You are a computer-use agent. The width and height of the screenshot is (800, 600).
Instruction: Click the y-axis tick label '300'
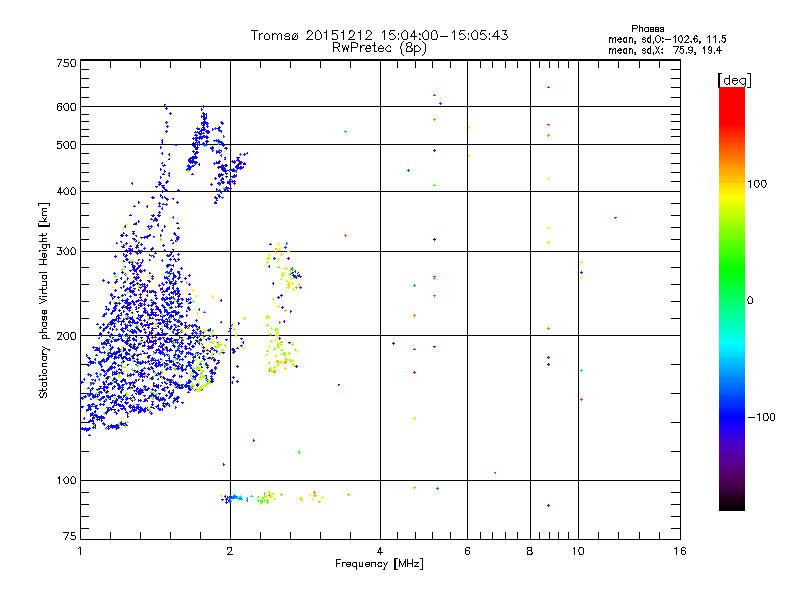coord(66,252)
